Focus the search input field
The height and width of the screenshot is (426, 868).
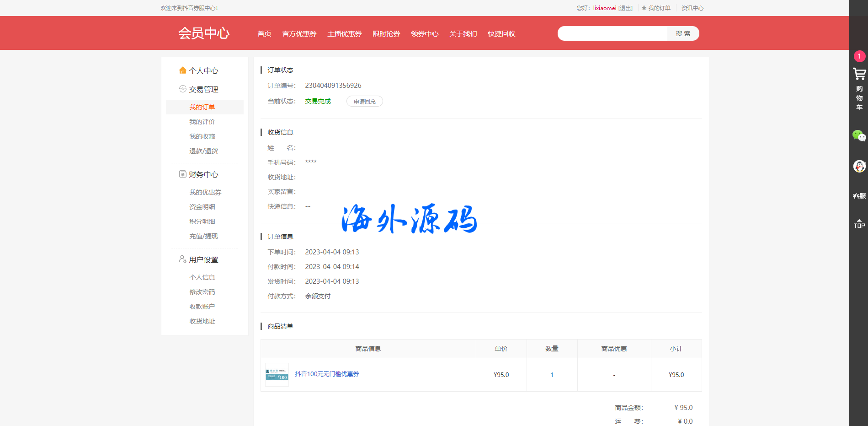(x=612, y=33)
